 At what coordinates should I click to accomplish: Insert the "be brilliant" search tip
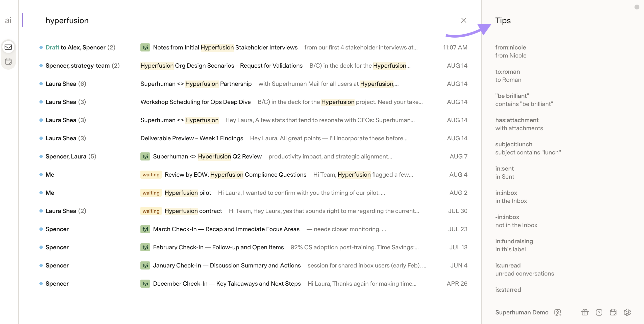tap(524, 100)
